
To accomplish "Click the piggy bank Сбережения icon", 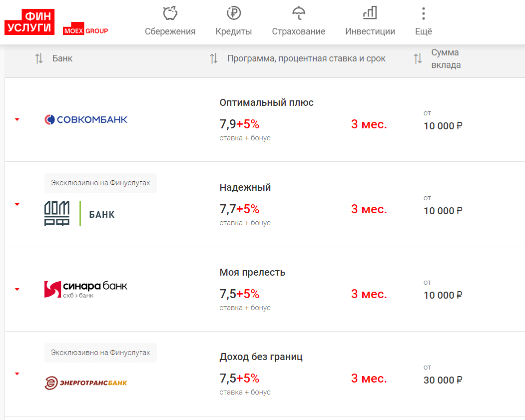I will pos(170,13).
